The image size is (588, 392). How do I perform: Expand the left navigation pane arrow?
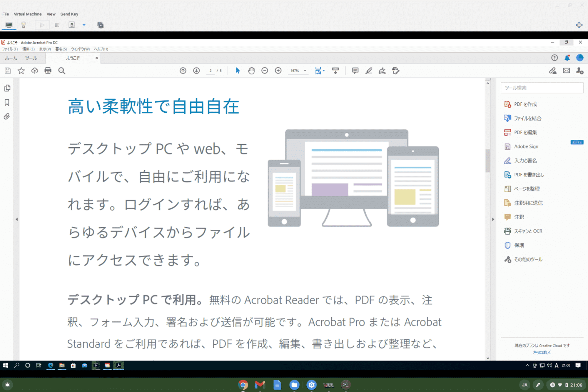(17, 219)
